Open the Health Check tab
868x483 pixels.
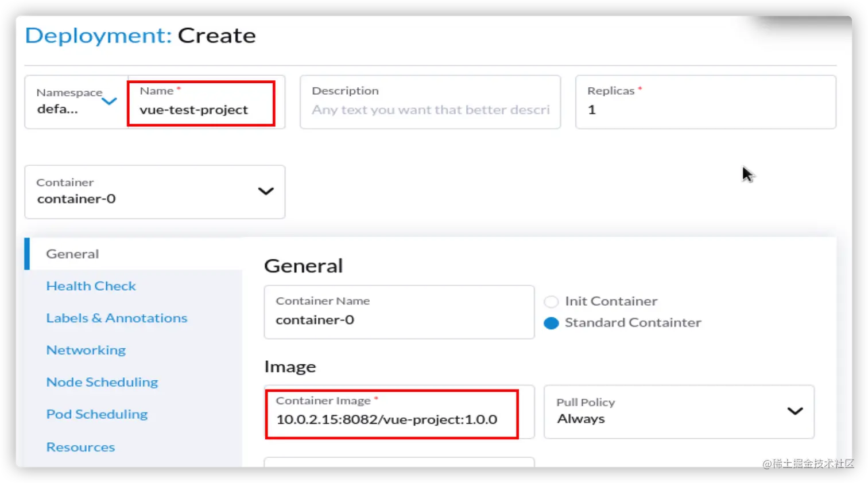(x=91, y=286)
